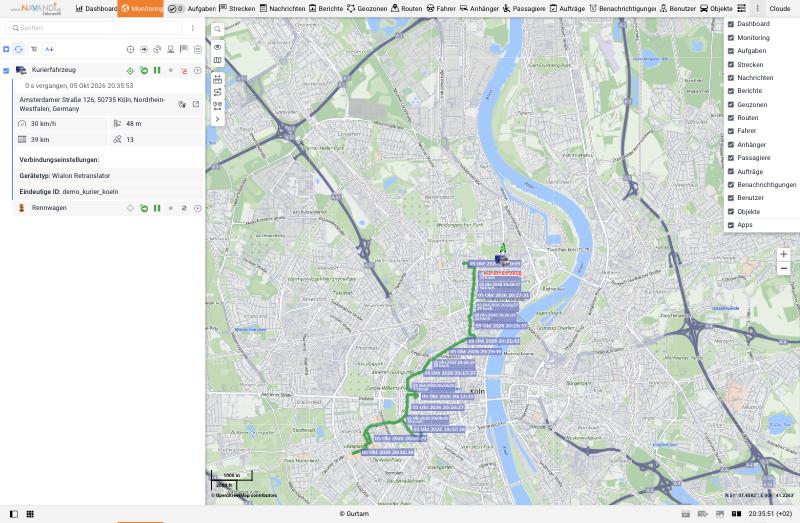Open Rennwagen row options circle menu
This screenshot has height=523, width=800.
pos(197,208)
